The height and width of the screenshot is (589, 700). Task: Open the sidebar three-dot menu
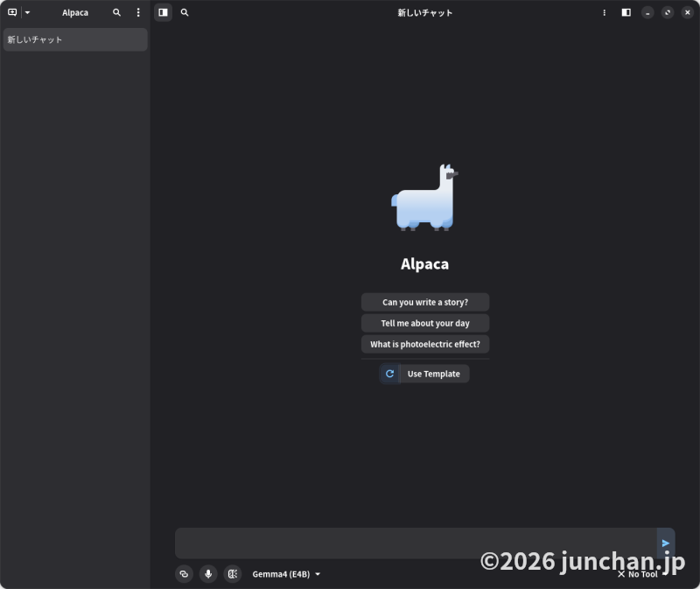[138, 12]
